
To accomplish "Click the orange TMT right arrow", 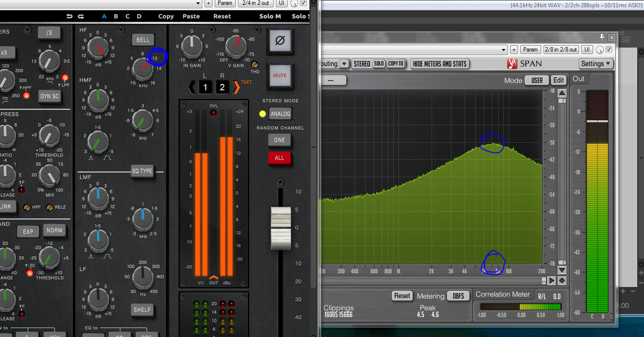I will [x=237, y=87].
